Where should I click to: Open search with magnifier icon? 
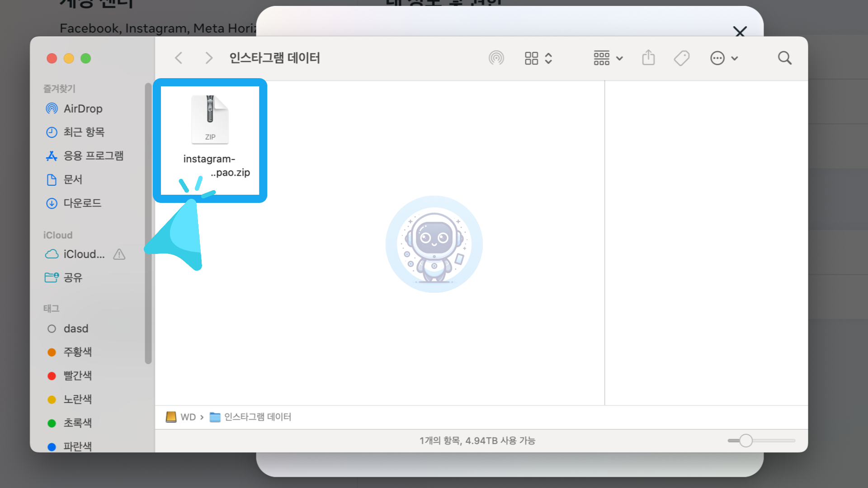(784, 58)
